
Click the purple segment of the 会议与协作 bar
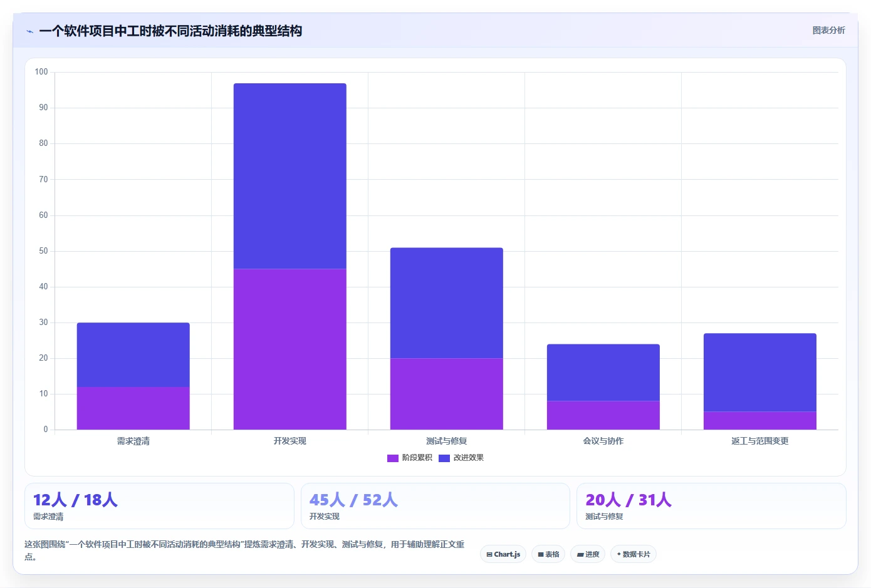point(603,415)
